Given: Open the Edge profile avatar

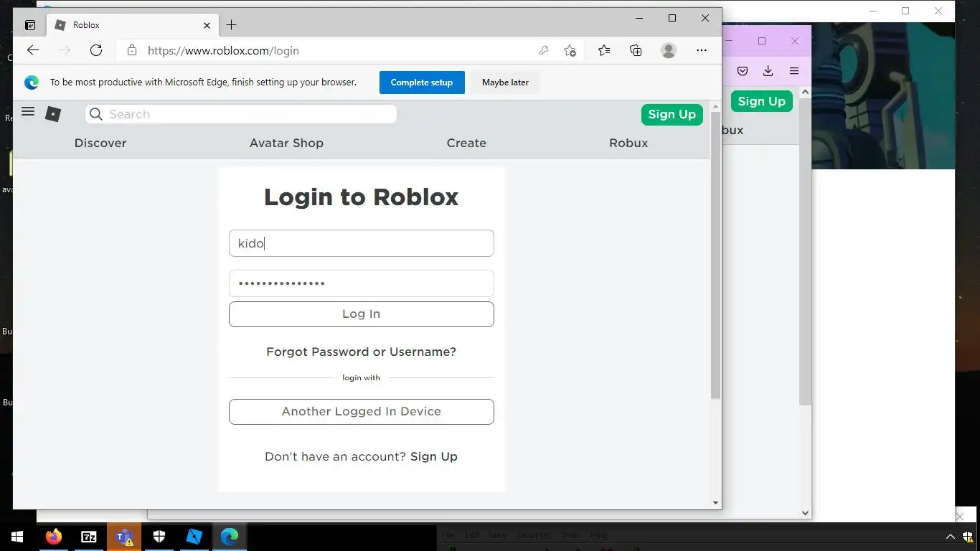Looking at the screenshot, I should [x=669, y=50].
